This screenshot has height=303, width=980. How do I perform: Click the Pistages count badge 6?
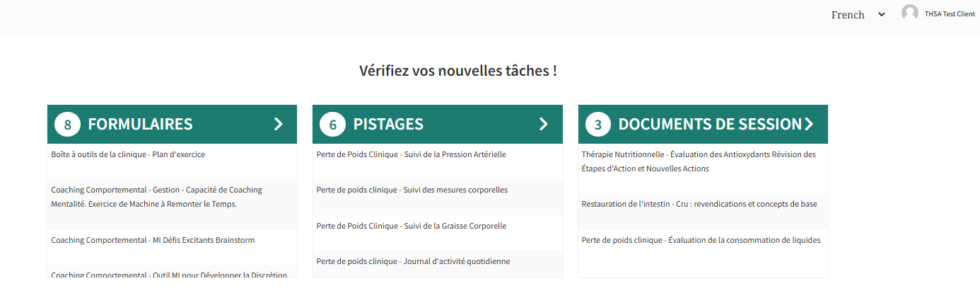pos(332,125)
